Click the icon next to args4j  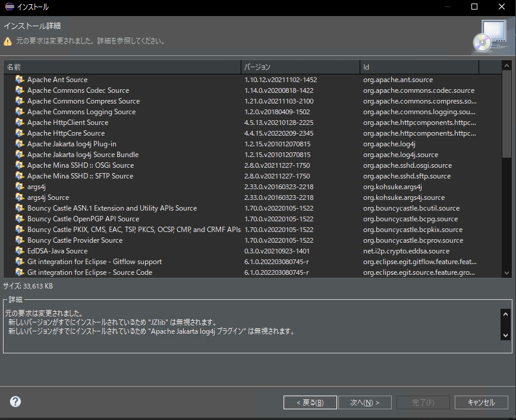20,186
